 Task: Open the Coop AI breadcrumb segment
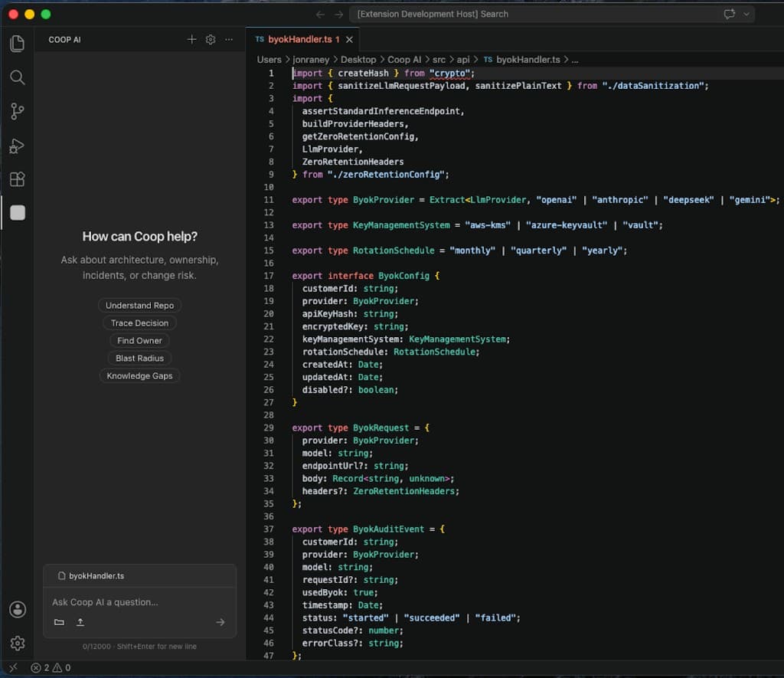click(x=404, y=60)
